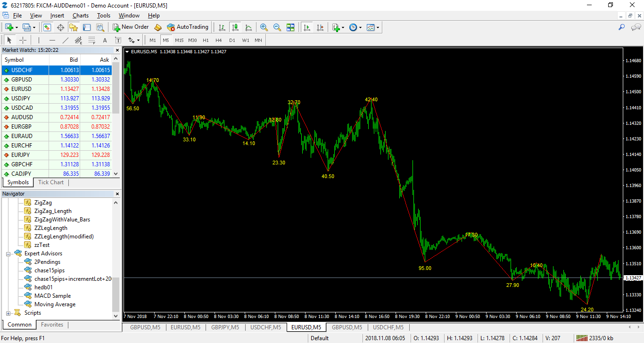Click the Symbols tab in Market Watch
644x343 pixels.
(18, 182)
